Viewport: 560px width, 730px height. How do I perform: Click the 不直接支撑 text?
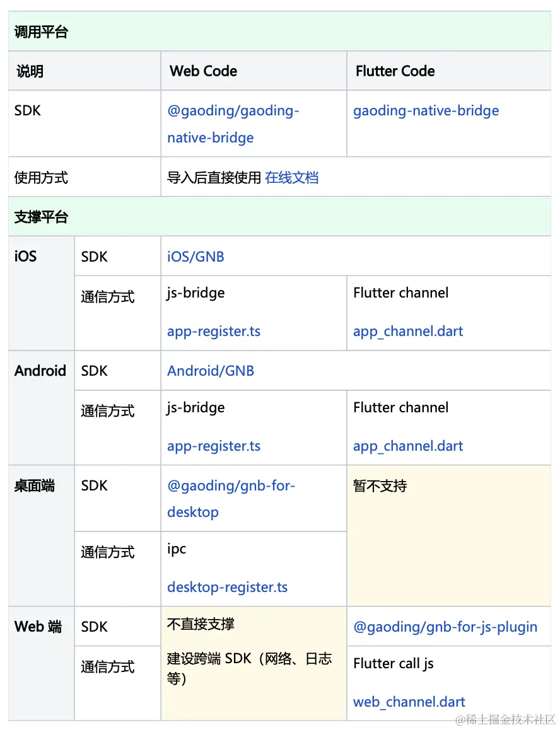point(201,624)
